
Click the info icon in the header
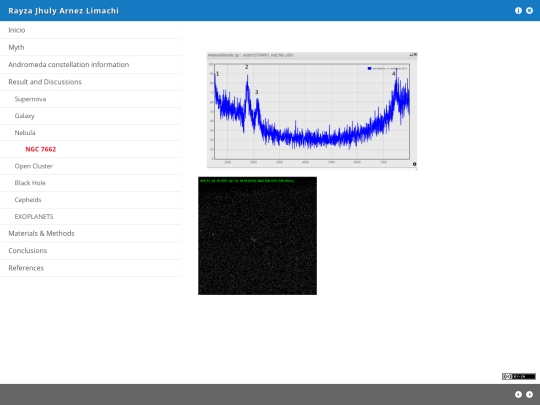click(518, 11)
